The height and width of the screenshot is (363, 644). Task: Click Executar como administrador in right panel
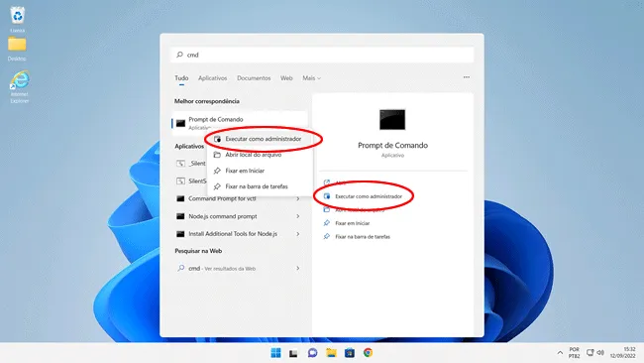369,196
